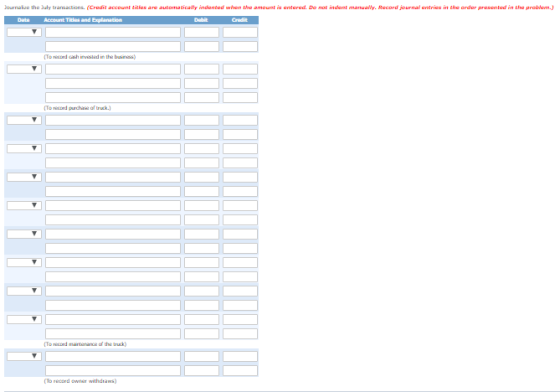Click '(To record cash invested in the business)' note
This screenshot has height=392, width=560.
click(x=90, y=57)
